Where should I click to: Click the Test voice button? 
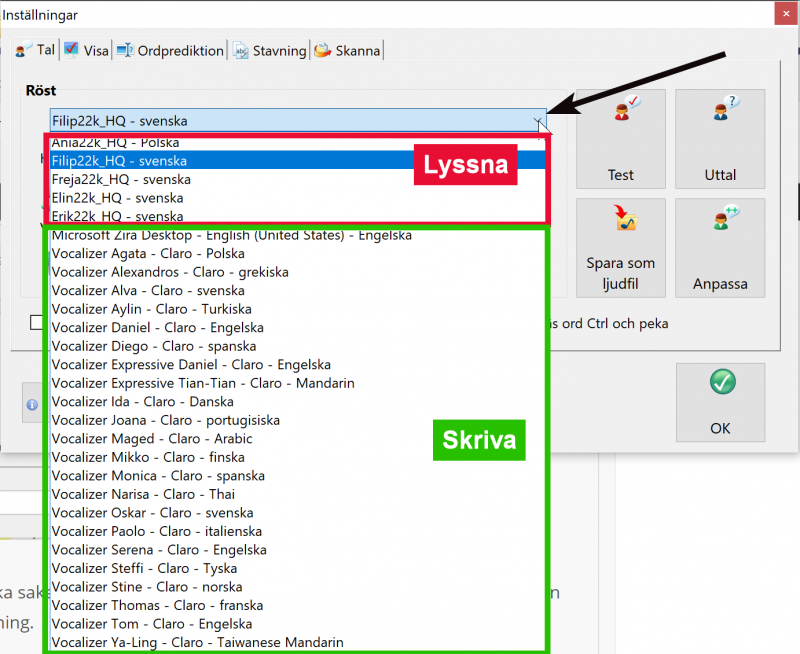click(620, 139)
